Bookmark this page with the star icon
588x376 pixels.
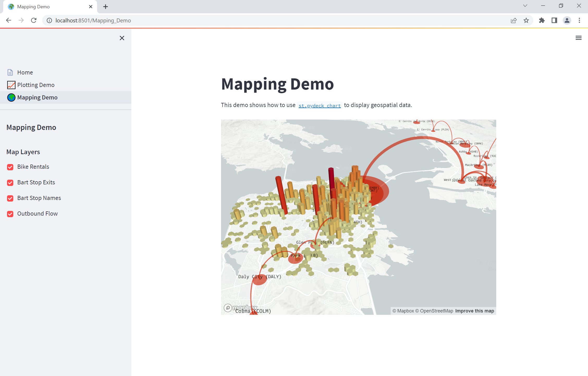[x=526, y=20]
